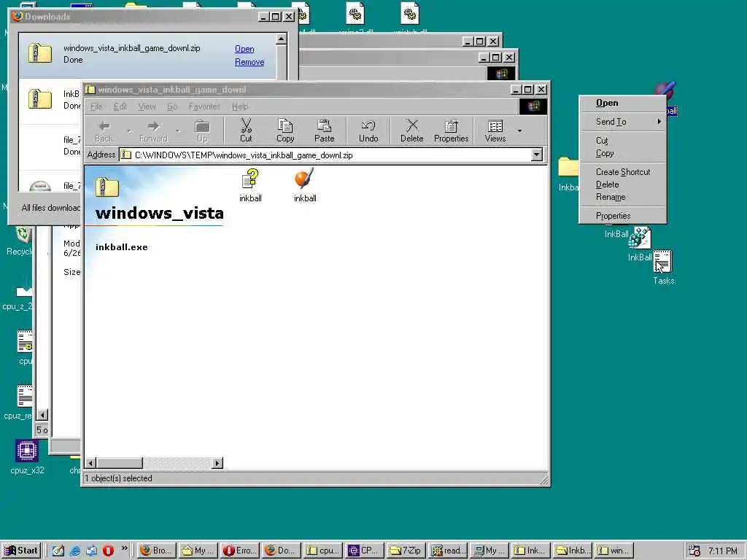The image size is (747, 560).
Task: Click the Forward arrow toolbar button
Action: coord(153,131)
